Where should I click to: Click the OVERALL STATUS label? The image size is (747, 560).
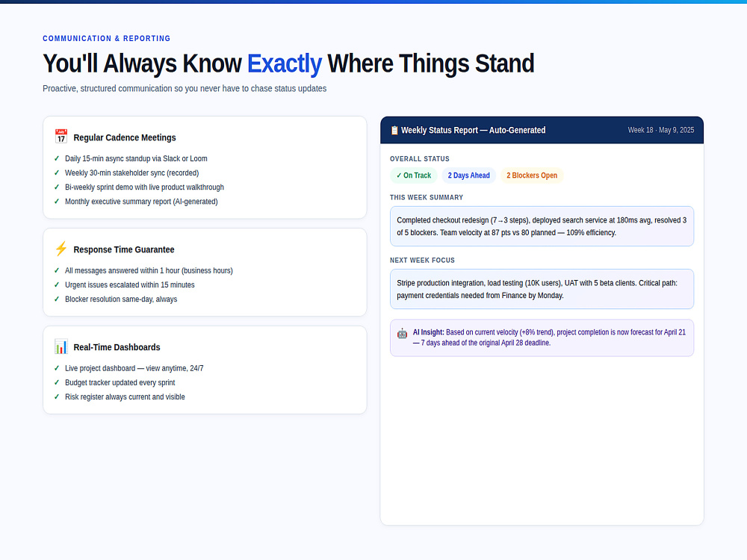pos(420,158)
